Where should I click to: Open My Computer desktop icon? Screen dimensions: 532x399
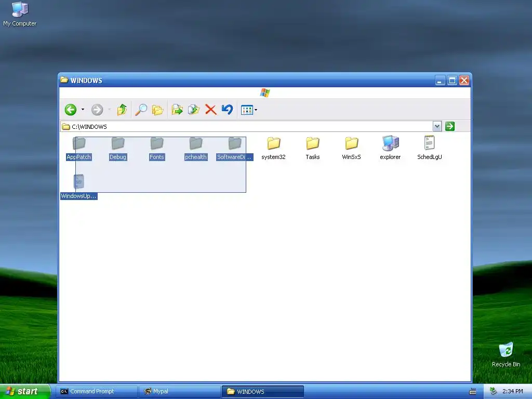20,14
